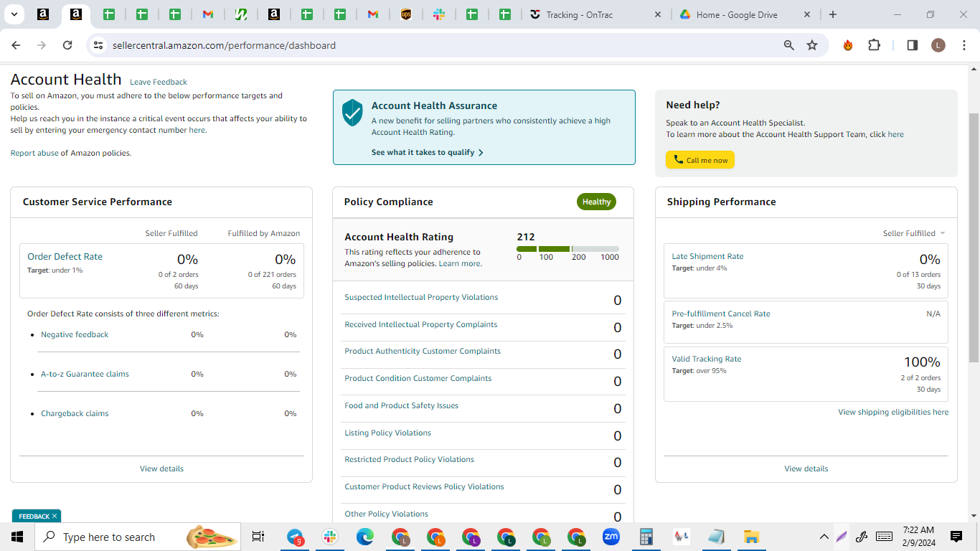
Task: Click Learn more about Account Health Rating
Action: pyautogui.click(x=460, y=263)
